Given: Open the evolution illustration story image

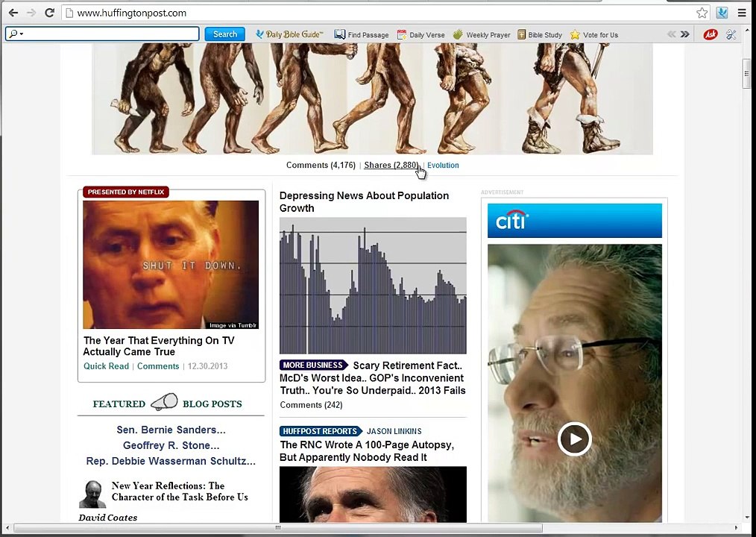Looking at the screenshot, I should click(x=372, y=99).
